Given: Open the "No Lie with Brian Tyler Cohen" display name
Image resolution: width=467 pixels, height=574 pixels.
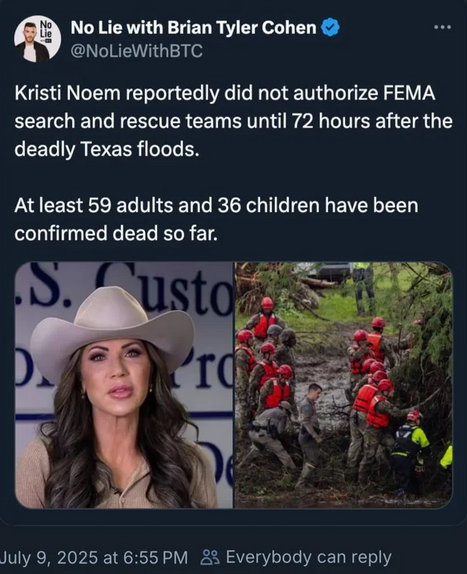Looking at the screenshot, I should [193, 28].
